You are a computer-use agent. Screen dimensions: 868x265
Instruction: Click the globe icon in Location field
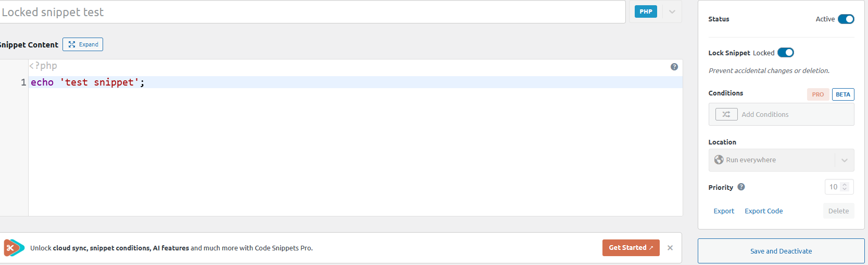coord(719,160)
